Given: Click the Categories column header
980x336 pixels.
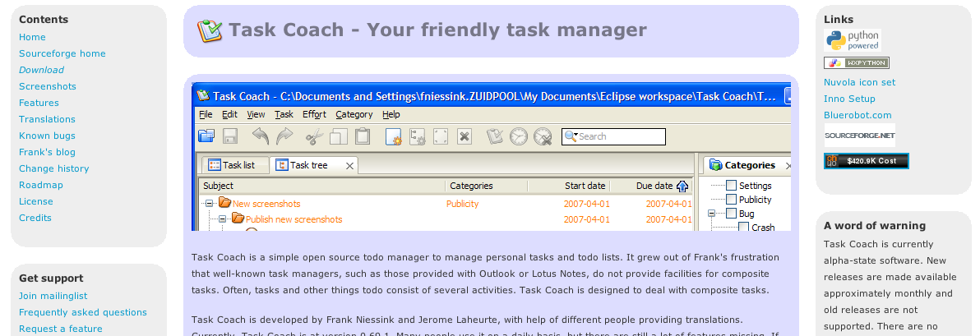Looking at the screenshot, I should [x=486, y=186].
